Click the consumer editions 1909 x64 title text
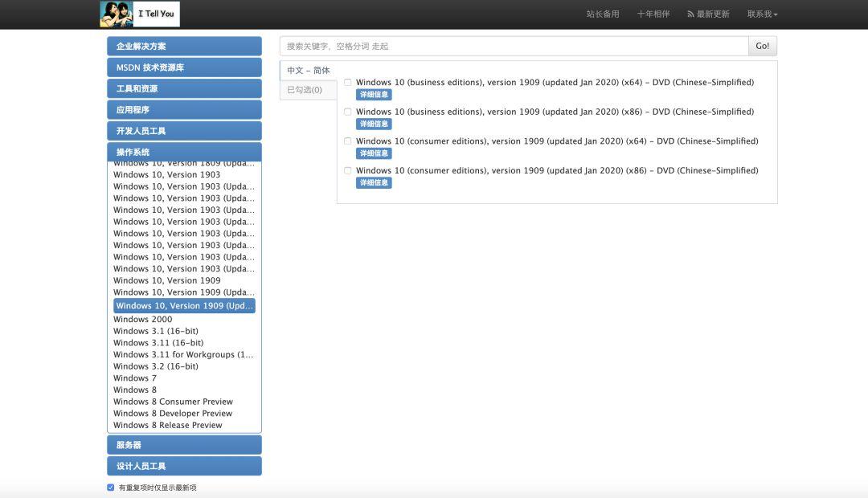 [557, 141]
